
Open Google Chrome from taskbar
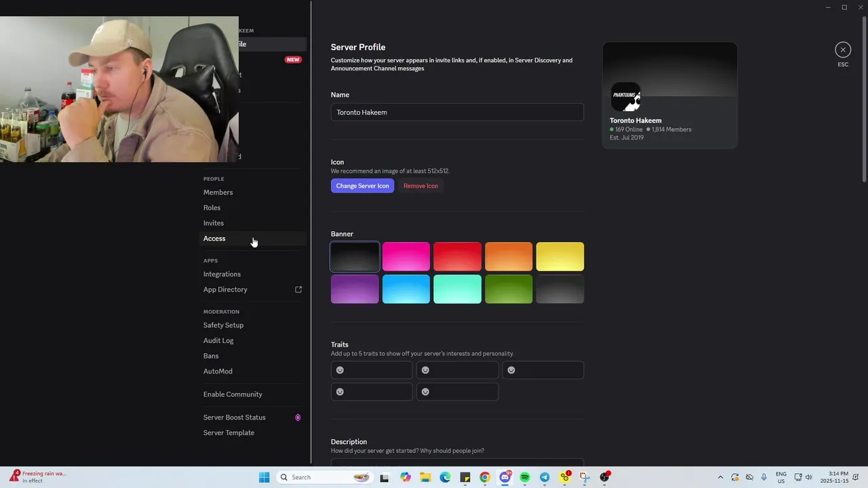point(485,477)
